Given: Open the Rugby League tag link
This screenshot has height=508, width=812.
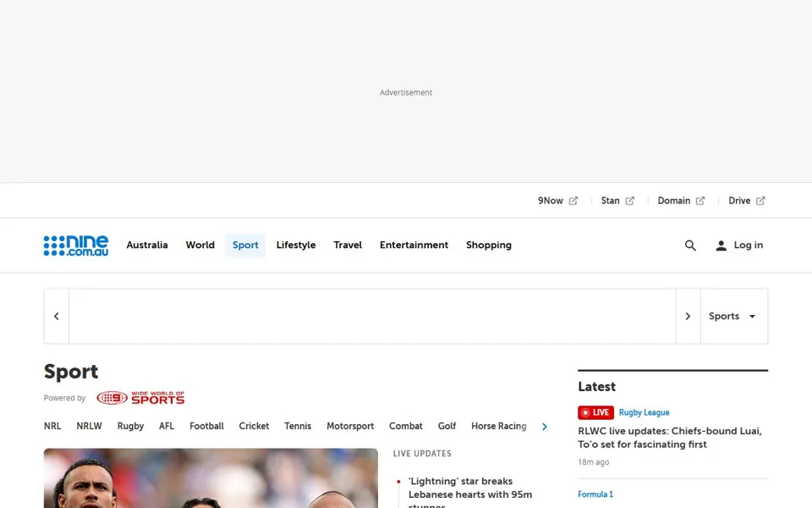Looking at the screenshot, I should pos(645,412).
